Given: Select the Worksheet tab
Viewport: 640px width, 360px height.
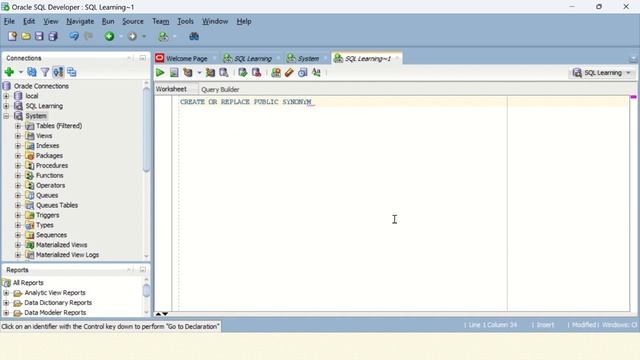Looking at the screenshot, I should (171, 89).
